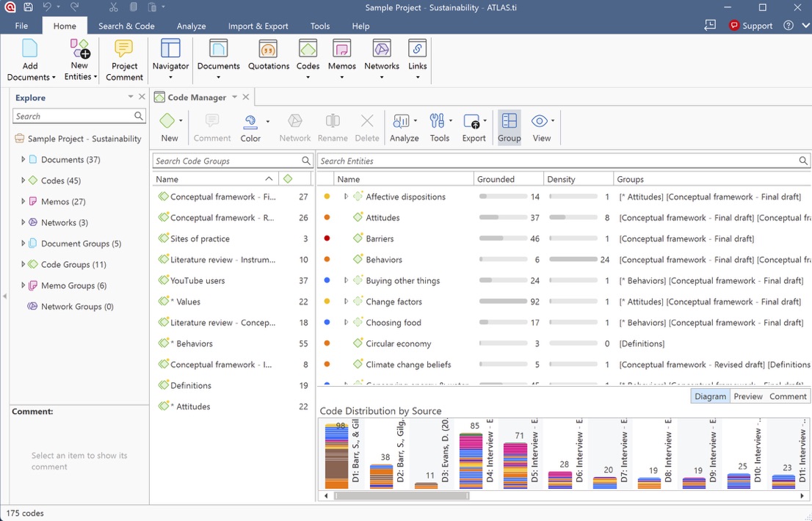Expand the Affective dispositions code row
This screenshot has width=812, height=521.
[346, 197]
